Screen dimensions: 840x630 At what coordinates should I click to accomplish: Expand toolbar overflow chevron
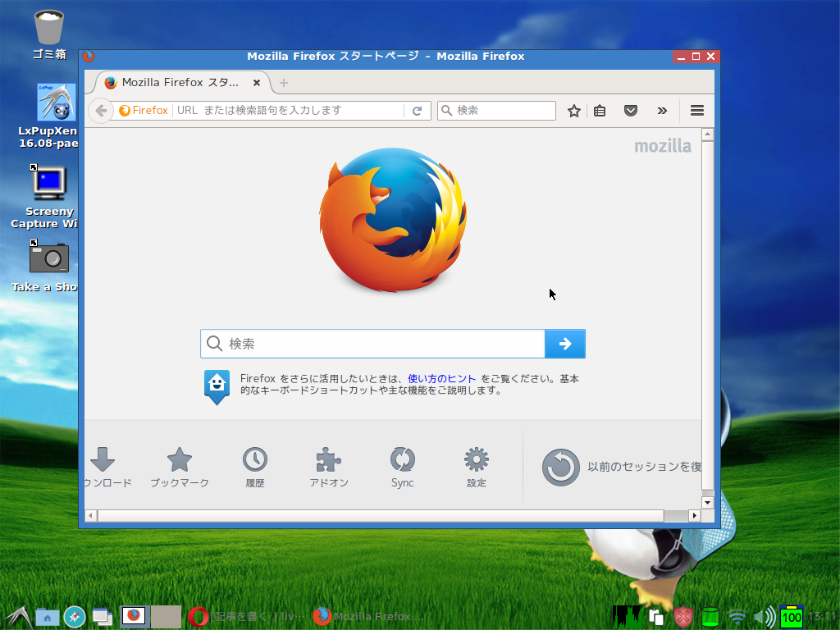662,111
